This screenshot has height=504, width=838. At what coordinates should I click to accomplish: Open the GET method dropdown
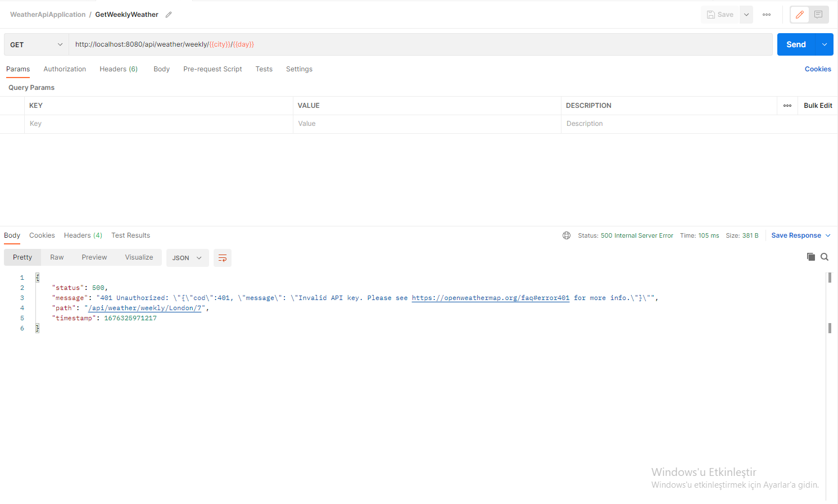click(35, 44)
